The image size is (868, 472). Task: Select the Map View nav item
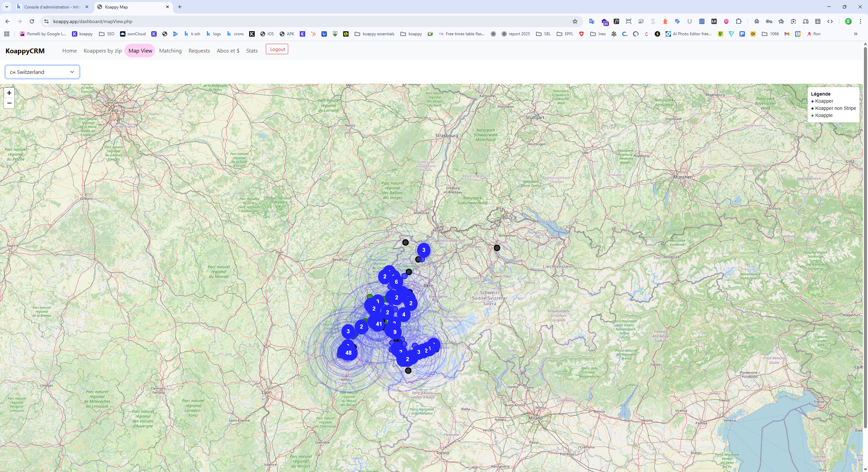[140, 51]
